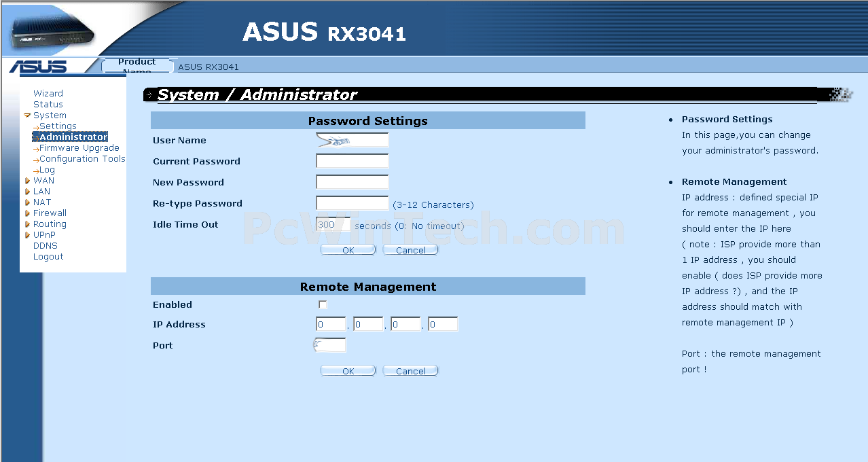The height and width of the screenshot is (462, 868).
Task: Click the first IP Address octet field
Action: tap(331, 324)
